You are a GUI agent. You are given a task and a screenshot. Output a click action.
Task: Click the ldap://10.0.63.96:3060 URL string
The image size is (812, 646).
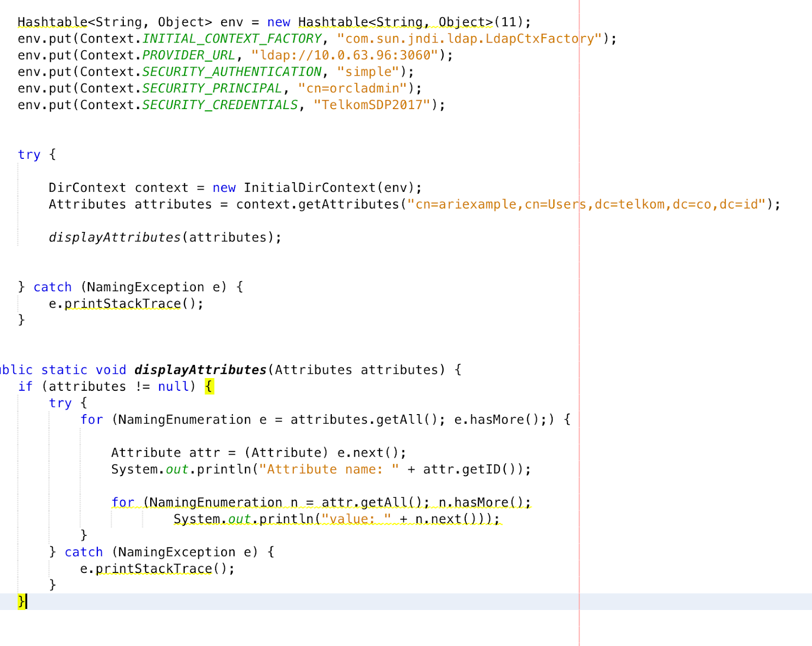pyautogui.click(x=348, y=55)
